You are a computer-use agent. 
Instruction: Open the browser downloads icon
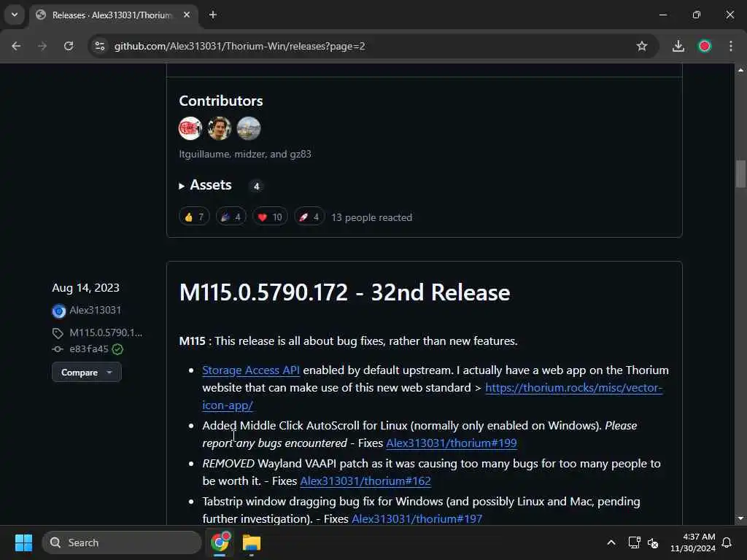click(678, 46)
